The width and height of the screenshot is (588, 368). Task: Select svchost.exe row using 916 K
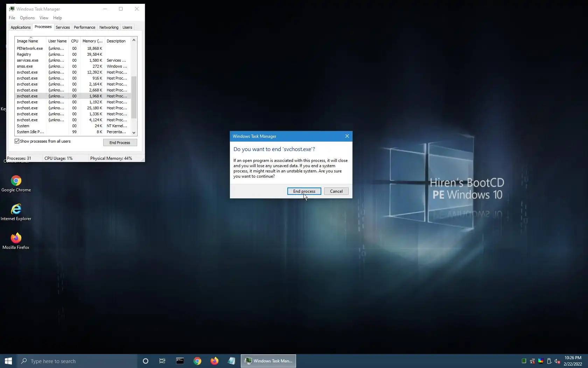(73, 78)
